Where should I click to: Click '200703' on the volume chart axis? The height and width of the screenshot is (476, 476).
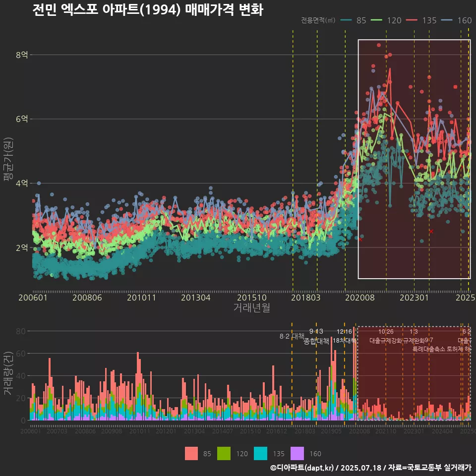tap(57, 431)
